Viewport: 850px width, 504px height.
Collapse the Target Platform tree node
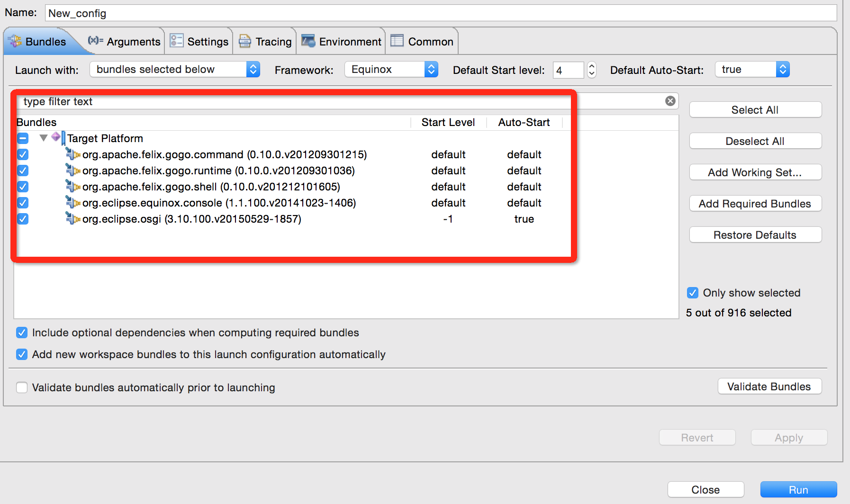pos(44,138)
